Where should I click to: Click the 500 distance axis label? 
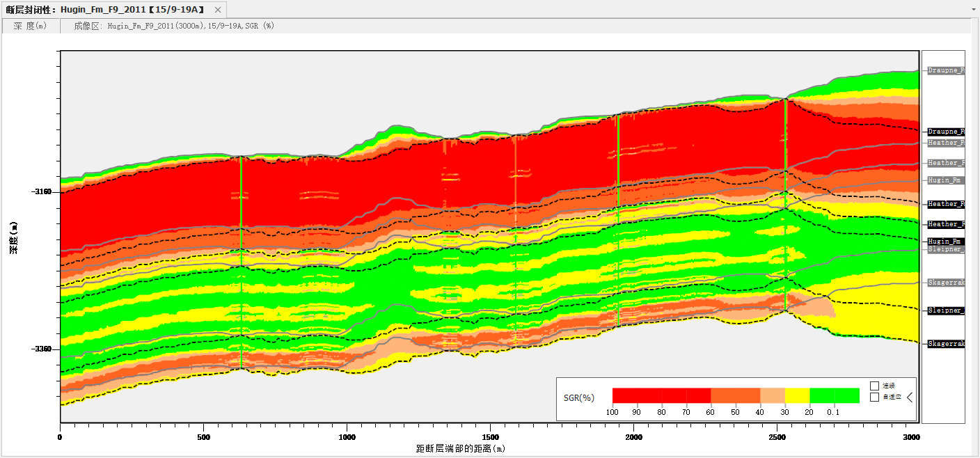(203, 437)
